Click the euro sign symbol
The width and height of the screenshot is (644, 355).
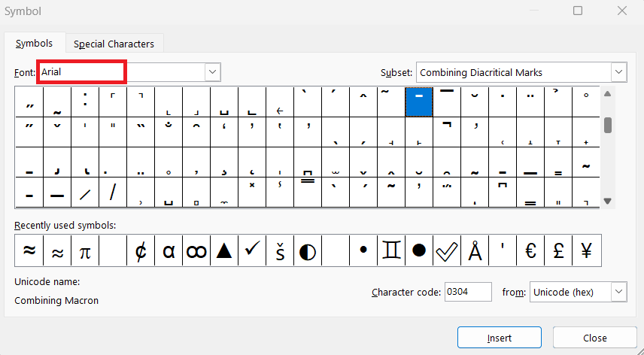(530, 250)
